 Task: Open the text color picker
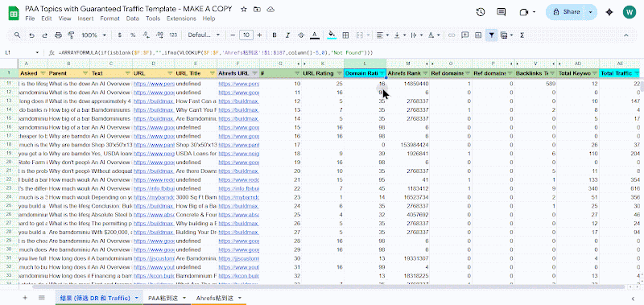click(x=315, y=35)
